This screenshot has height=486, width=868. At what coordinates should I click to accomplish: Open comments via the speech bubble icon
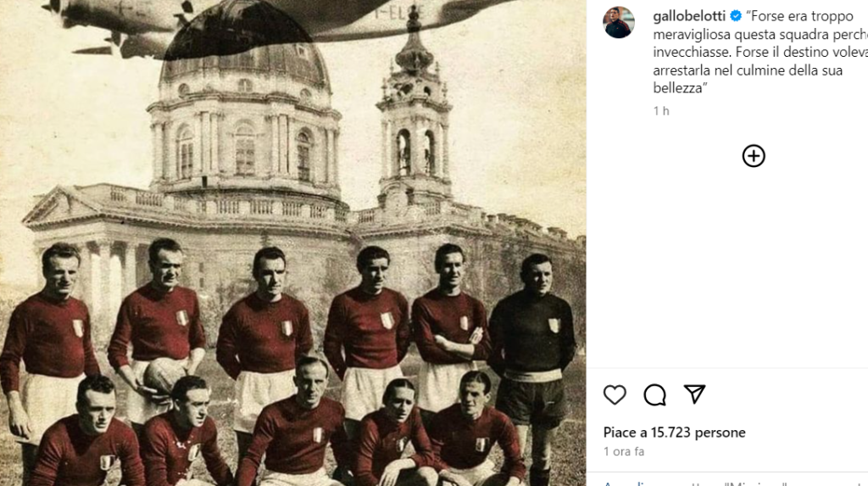(654, 394)
